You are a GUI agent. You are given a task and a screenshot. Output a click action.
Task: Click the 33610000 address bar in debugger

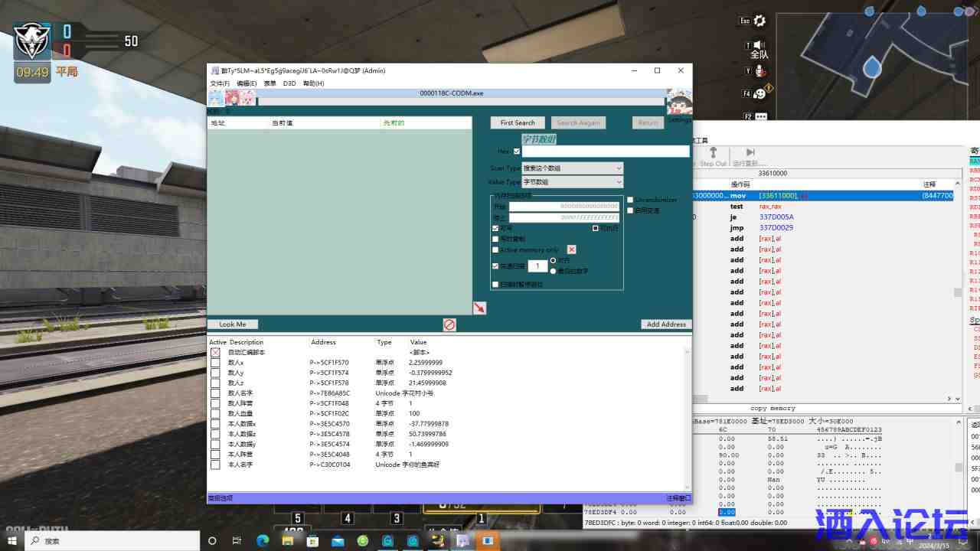point(773,174)
